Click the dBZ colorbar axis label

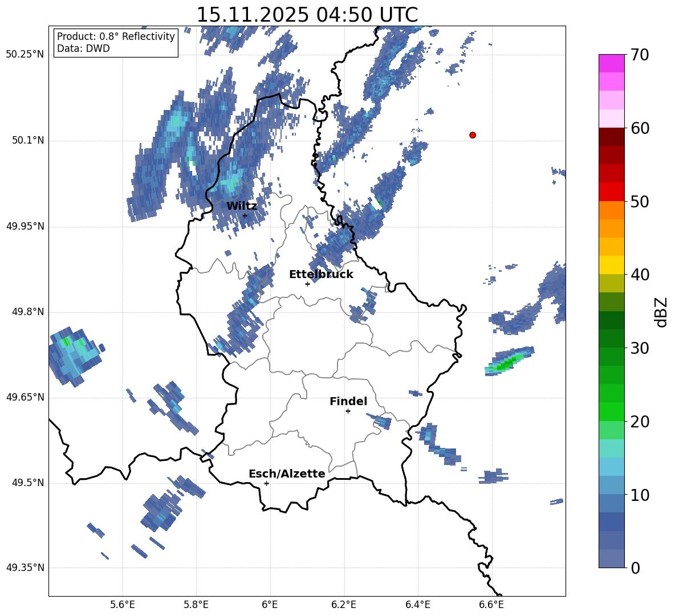point(661,312)
